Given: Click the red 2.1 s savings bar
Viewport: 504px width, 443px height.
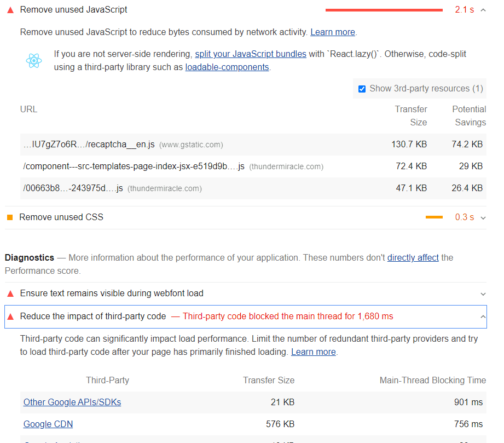Looking at the screenshot, I should 384,10.
